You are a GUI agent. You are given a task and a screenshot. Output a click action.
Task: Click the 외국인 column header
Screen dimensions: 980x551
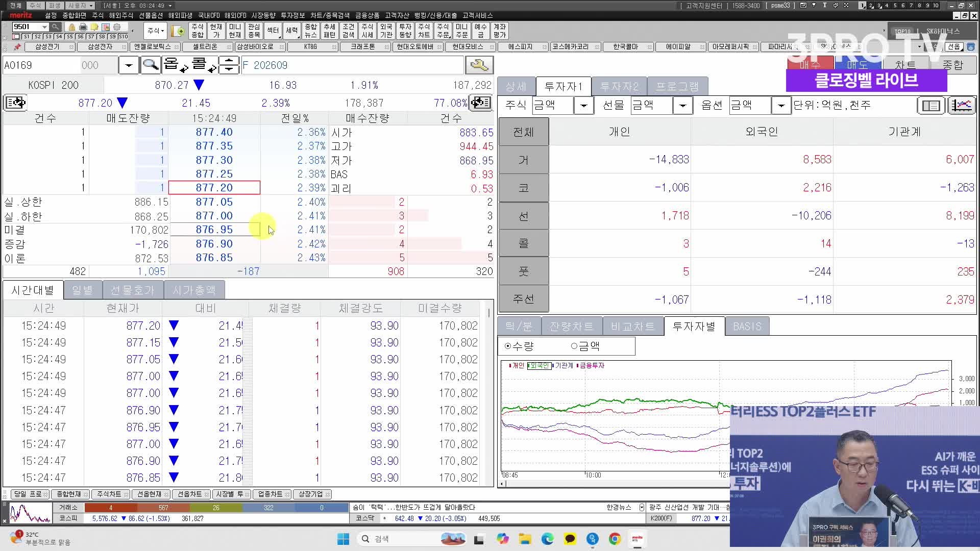pos(762,132)
